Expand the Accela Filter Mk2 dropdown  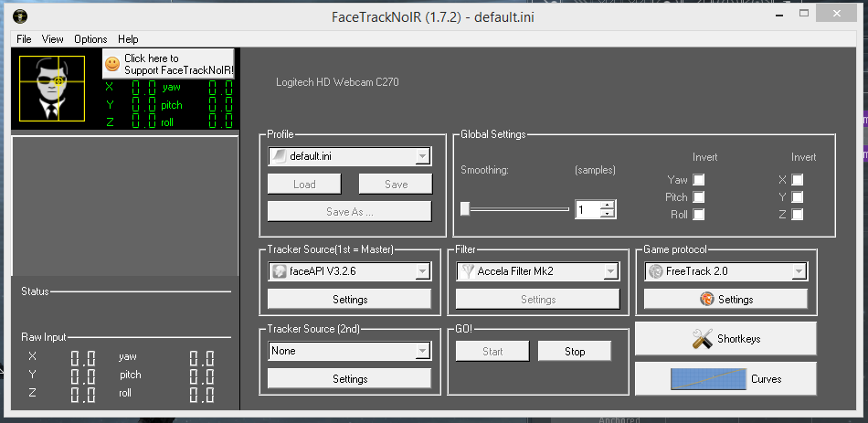610,271
